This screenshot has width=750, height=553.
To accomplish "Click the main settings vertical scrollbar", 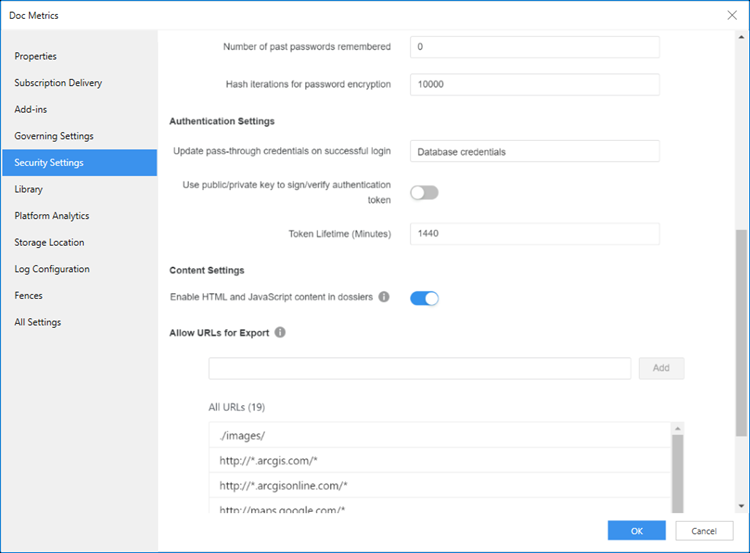I will pyautogui.click(x=741, y=330).
